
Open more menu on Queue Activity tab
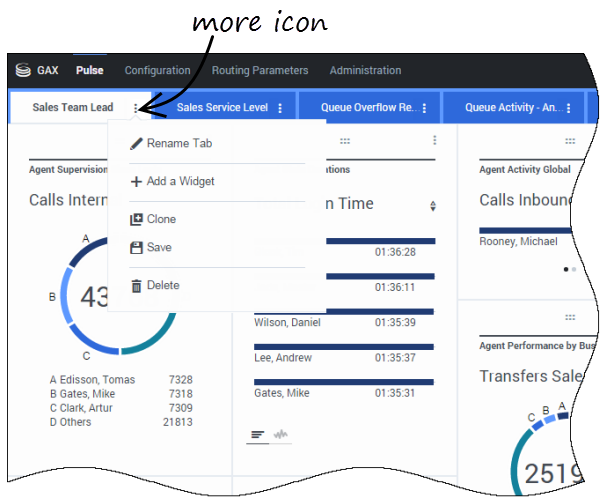[x=569, y=108]
